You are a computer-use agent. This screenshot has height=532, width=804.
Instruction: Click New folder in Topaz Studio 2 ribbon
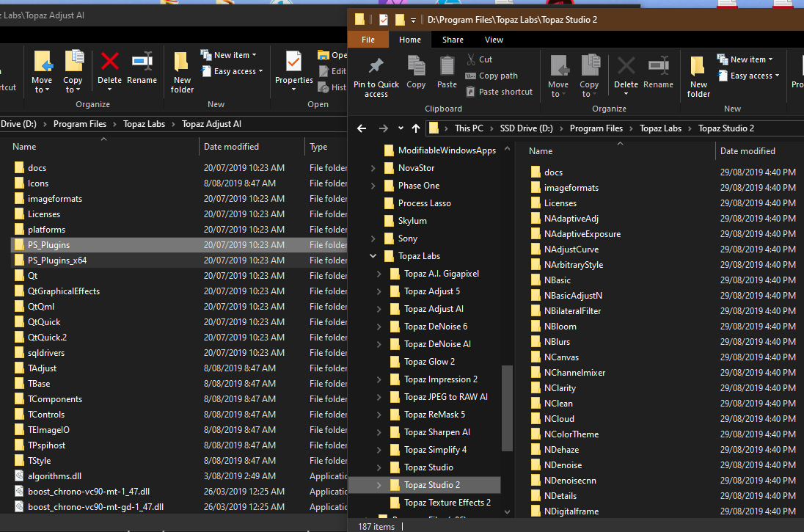click(698, 76)
